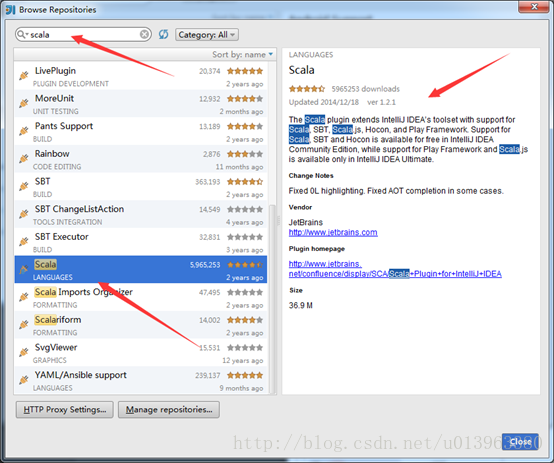Select the Pants Support name

click(x=64, y=126)
